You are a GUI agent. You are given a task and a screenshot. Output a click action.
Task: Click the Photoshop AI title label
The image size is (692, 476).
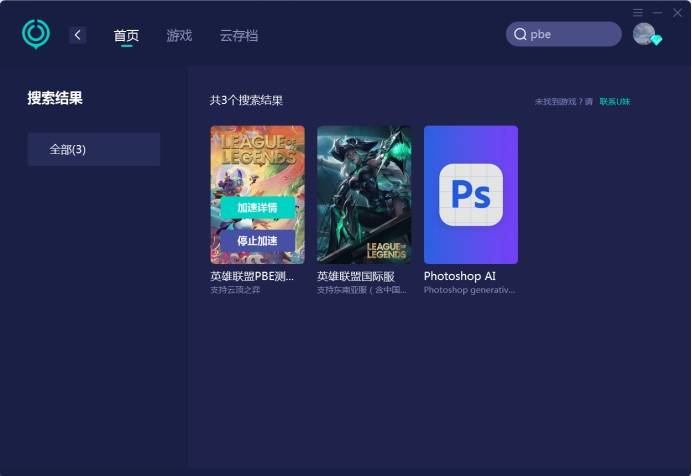459,276
